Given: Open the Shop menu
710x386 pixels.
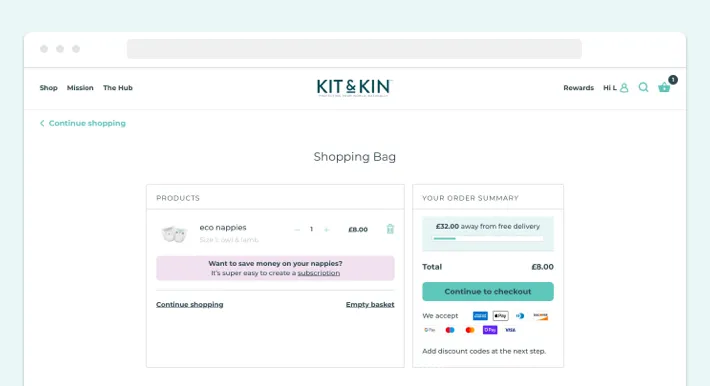Looking at the screenshot, I should point(48,88).
